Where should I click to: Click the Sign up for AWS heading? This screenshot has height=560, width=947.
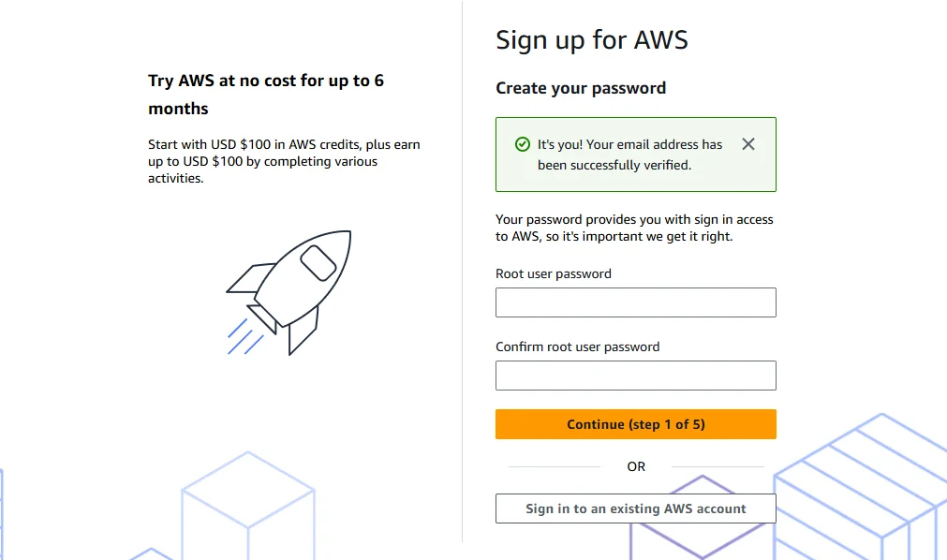tap(591, 40)
